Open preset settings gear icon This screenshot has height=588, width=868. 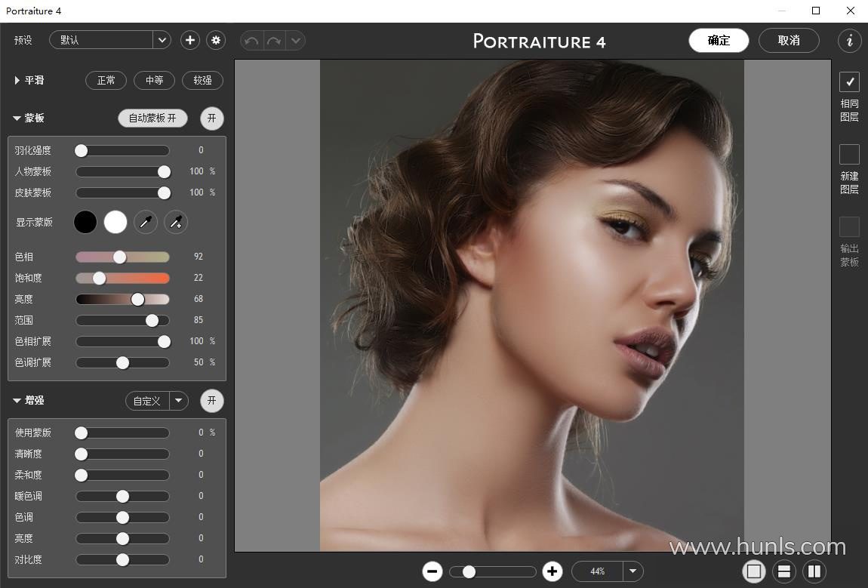(x=217, y=40)
